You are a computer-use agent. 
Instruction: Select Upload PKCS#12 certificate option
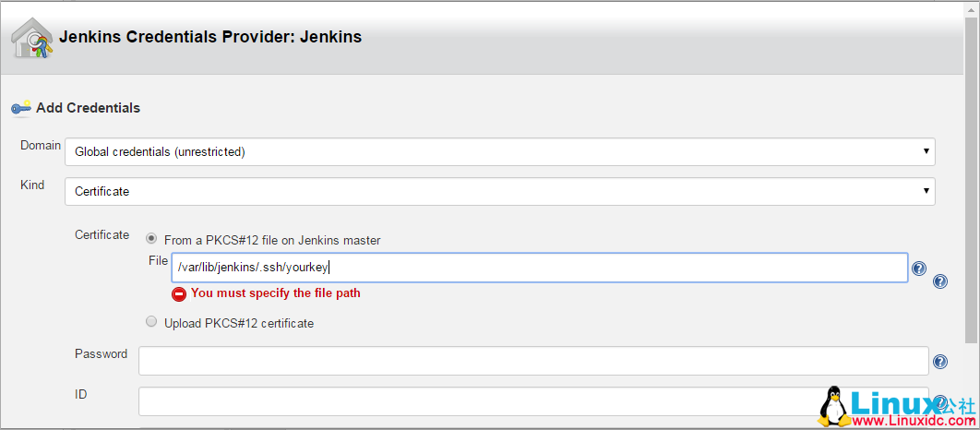point(151,322)
